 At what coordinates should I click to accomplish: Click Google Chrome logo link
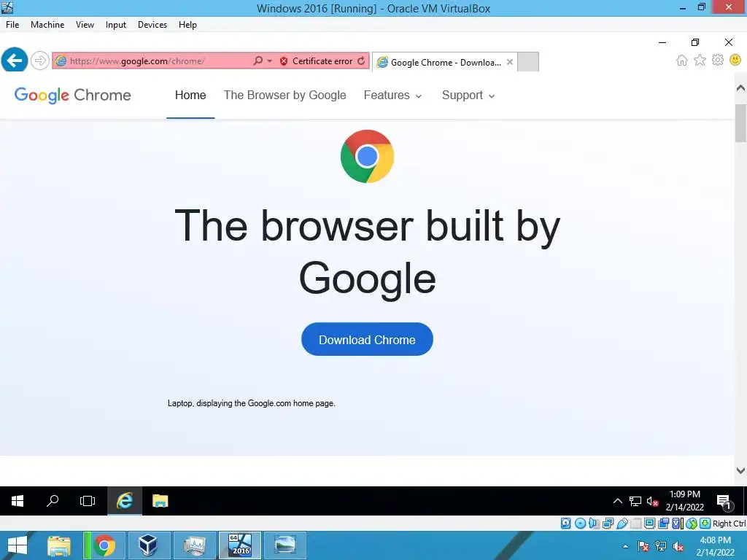coord(72,96)
